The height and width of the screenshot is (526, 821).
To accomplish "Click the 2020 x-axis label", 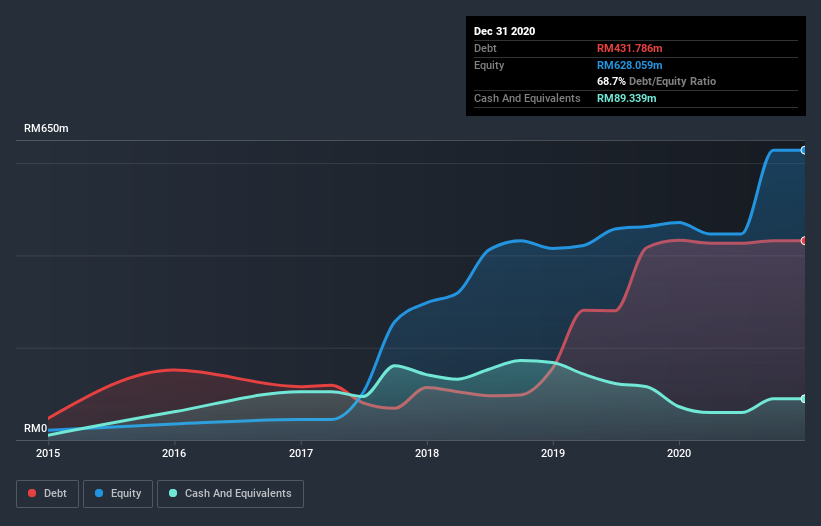I will [679, 453].
